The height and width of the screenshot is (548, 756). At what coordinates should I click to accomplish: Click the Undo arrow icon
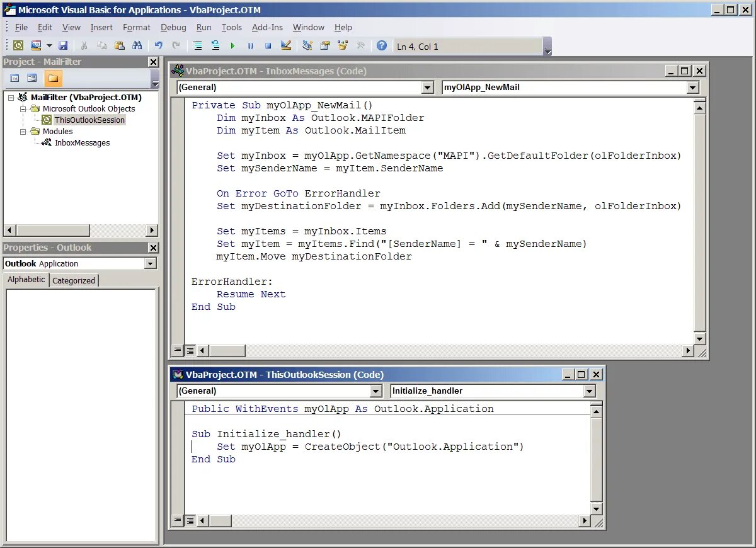[158, 45]
